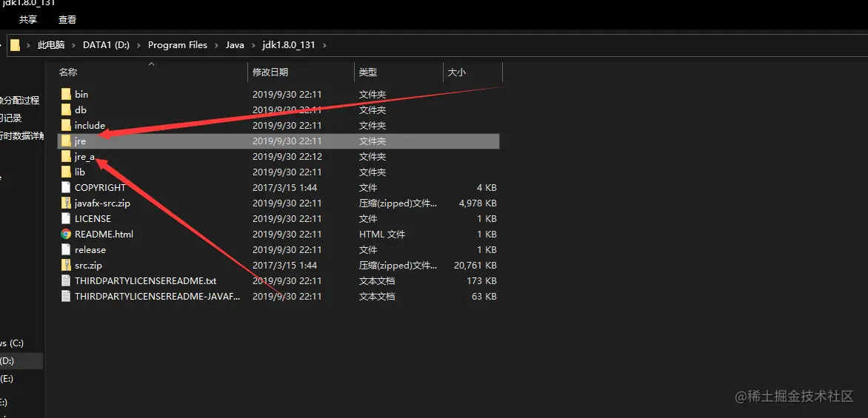868x418 pixels.
Task: Sort by 名称 column header
Action: (68, 73)
